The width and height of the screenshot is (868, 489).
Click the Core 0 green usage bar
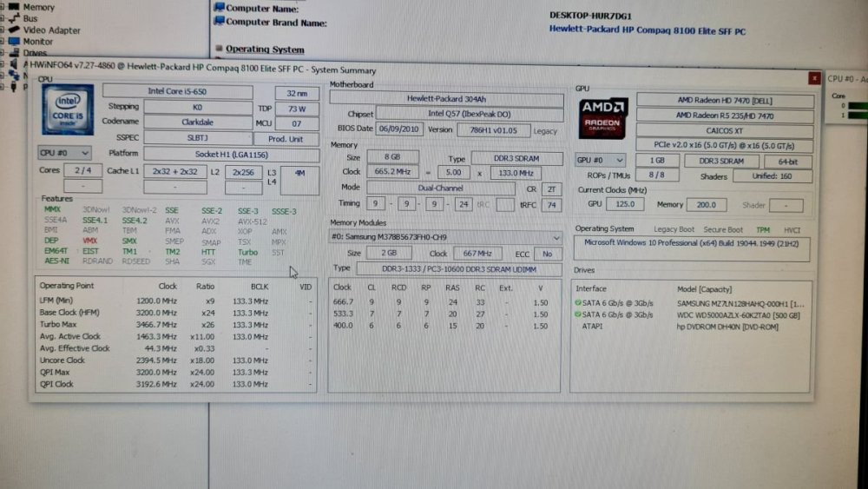click(857, 105)
